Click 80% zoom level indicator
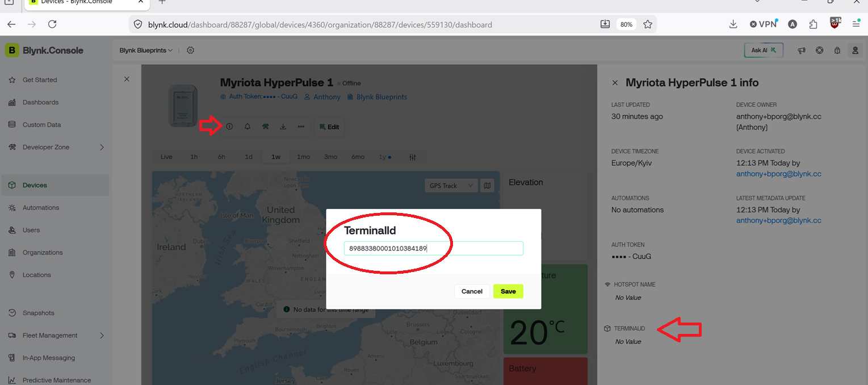Screen dimensions: 868x385 click(627, 24)
